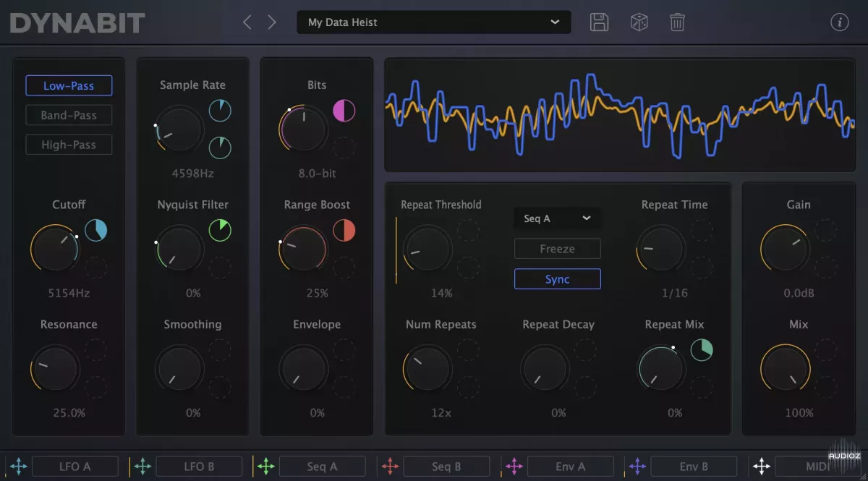Click the Gain knob

(x=786, y=249)
